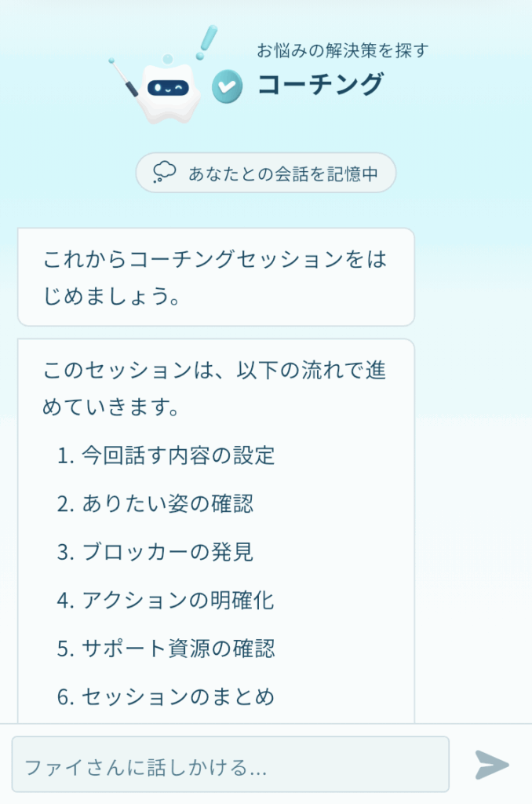Click じめましょう line in first bubble
Image resolution: width=532 pixels, height=804 pixels.
click(x=111, y=296)
